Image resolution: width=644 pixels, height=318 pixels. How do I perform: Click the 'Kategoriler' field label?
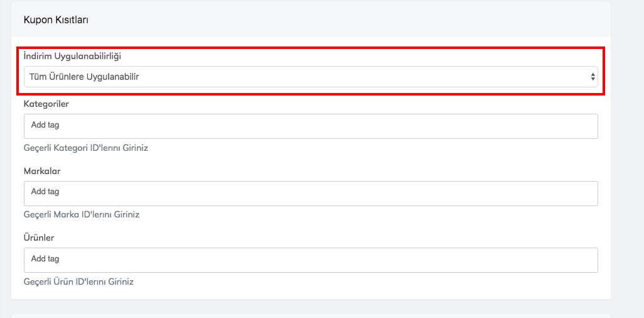tap(46, 104)
